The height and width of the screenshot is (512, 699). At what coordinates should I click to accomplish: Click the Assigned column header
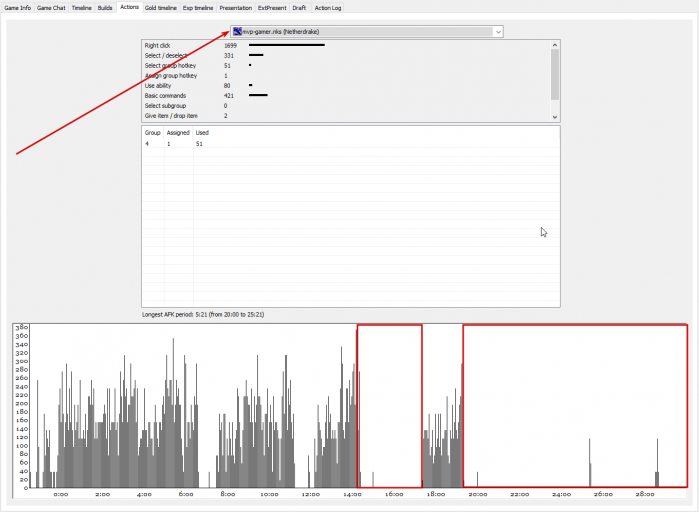(178, 132)
